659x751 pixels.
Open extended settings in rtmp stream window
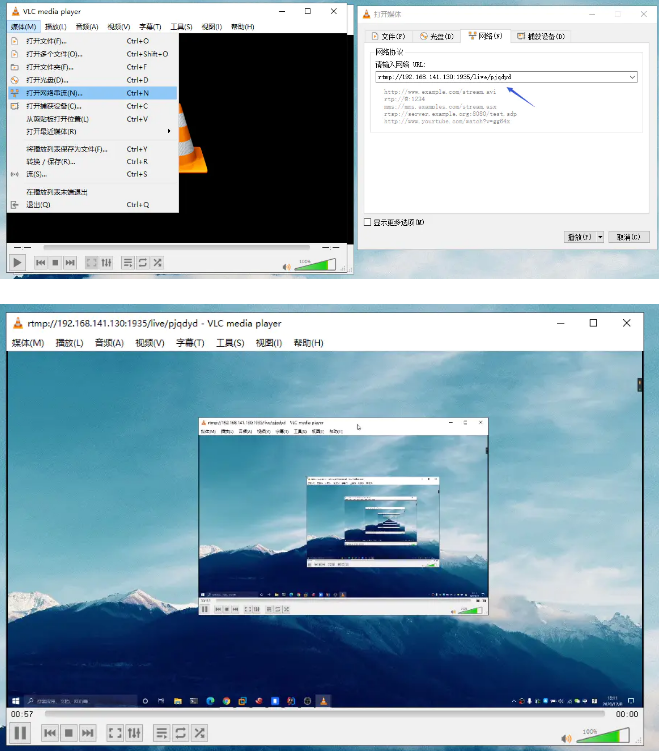point(134,733)
